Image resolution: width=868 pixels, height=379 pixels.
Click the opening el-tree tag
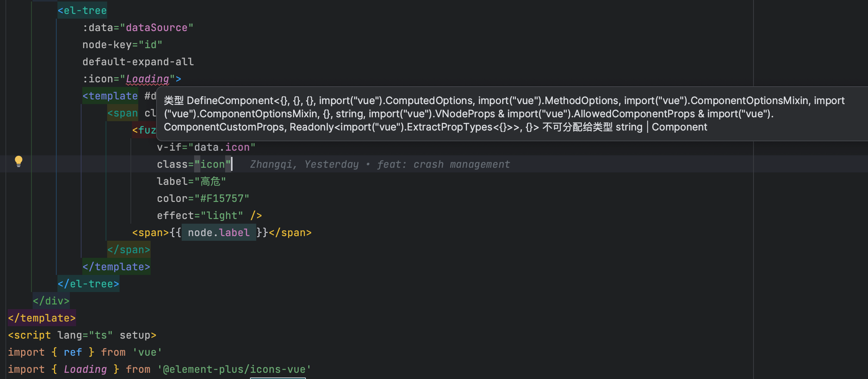coord(82,10)
